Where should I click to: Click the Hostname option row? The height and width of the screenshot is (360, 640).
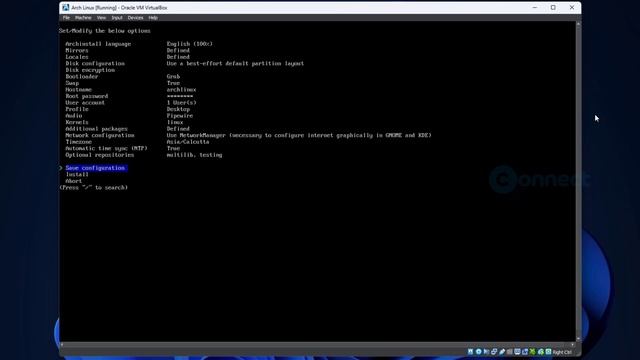point(131,89)
